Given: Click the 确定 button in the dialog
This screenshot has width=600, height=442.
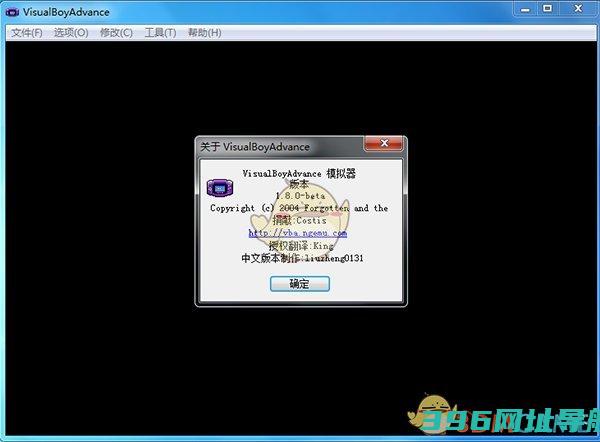Looking at the screenshot, I should (x=300, y=284).
